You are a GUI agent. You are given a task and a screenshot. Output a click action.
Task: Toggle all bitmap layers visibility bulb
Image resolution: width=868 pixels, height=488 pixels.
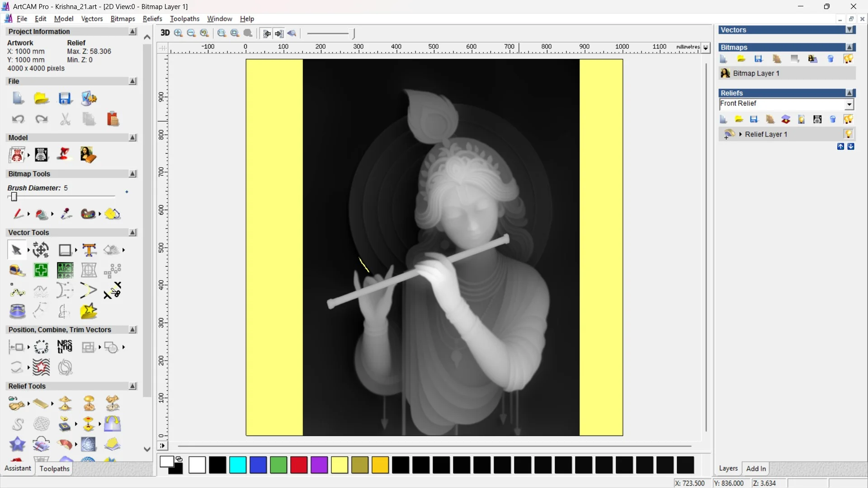pyautogui.click(x=848, y=59)
